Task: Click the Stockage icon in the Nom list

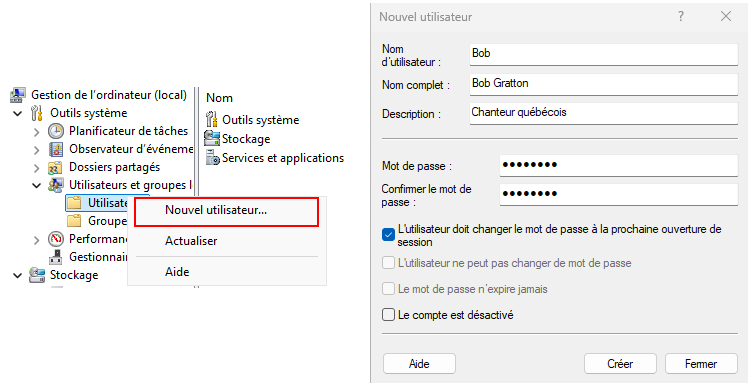Action: coord(212,139)
